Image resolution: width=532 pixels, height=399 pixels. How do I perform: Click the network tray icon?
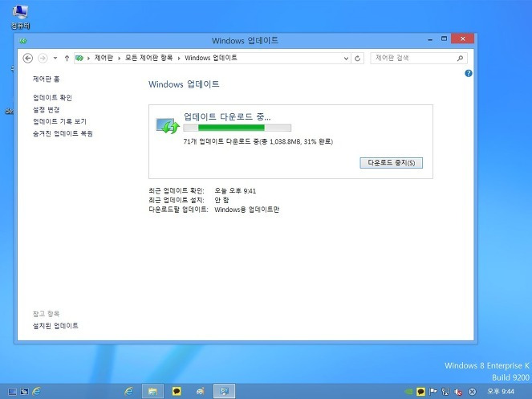point(445,392)
